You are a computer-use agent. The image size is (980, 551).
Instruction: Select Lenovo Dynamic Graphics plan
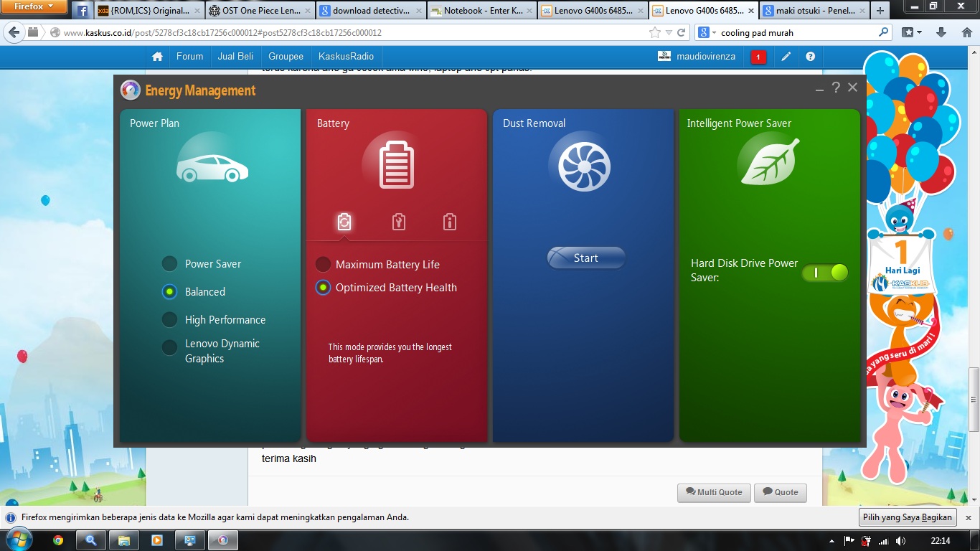211,351
